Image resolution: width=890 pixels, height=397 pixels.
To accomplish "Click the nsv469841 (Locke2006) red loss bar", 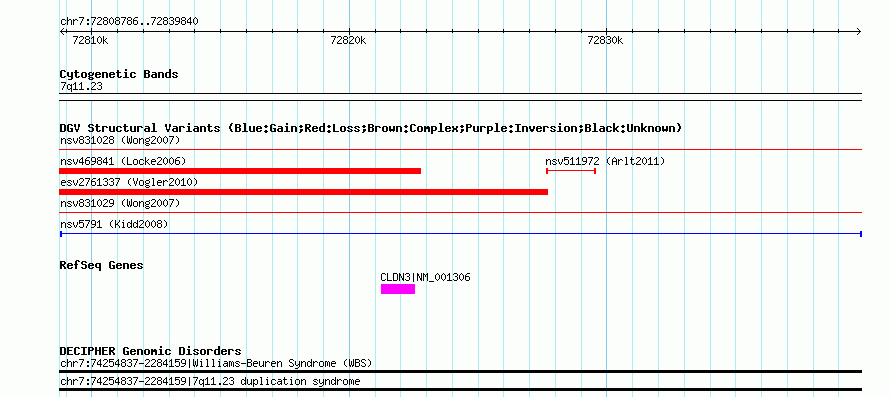I will coord(240,171).
